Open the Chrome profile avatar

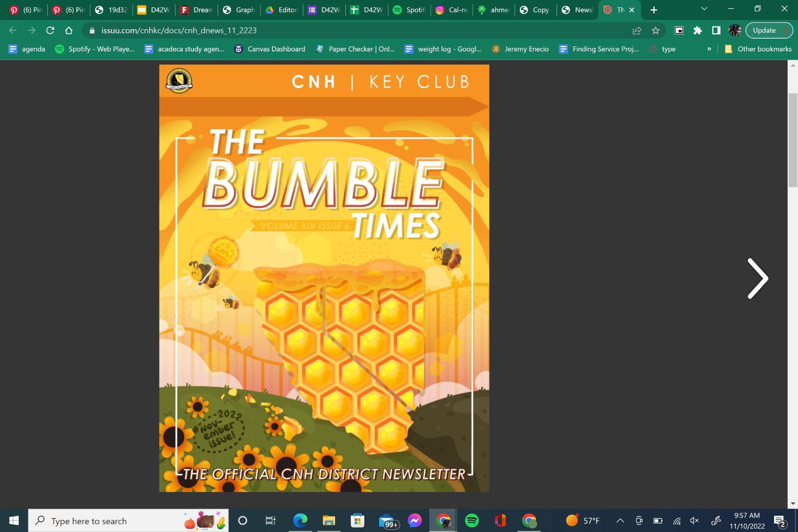click(x=735, y=30)
